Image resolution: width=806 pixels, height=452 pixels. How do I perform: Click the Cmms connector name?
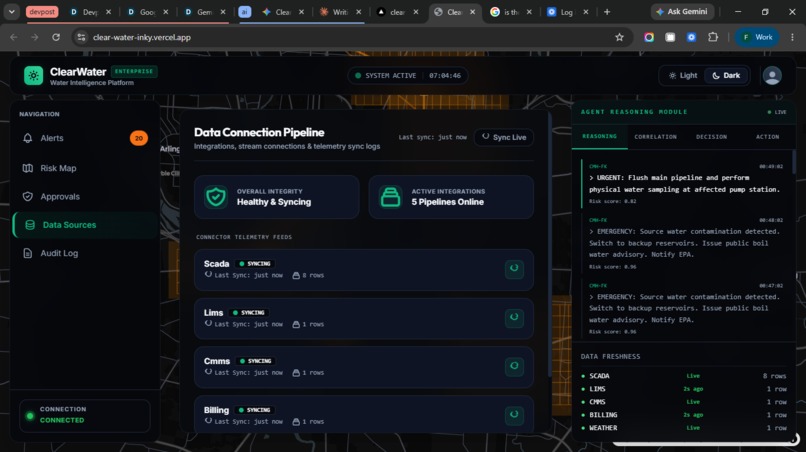(x=216, y=361)
